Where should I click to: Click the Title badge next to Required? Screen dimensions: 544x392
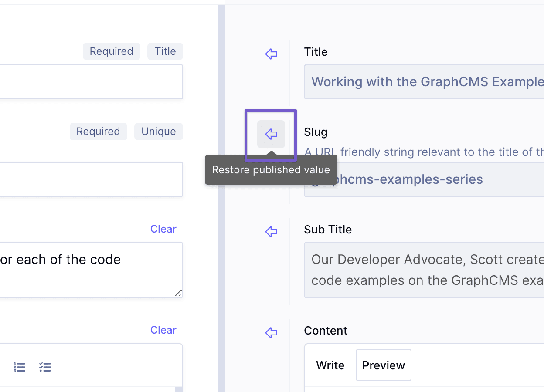[165, 51]
